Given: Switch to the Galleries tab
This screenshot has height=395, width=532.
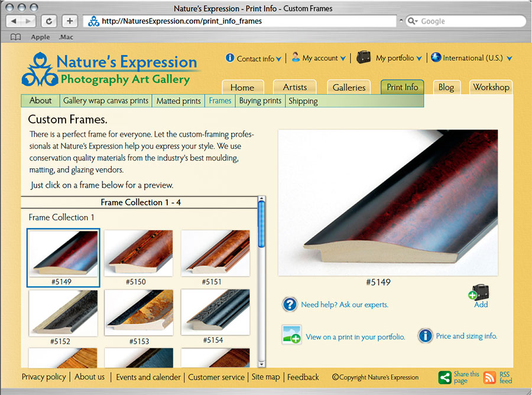Looking at the screenshot, I should (x=349, y=87).
